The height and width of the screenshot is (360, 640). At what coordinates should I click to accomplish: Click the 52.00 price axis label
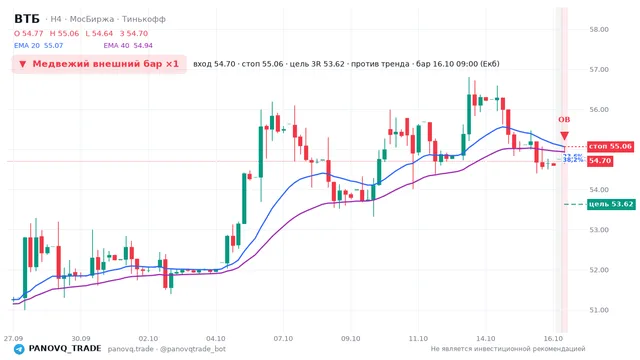(x=599, y=270)
